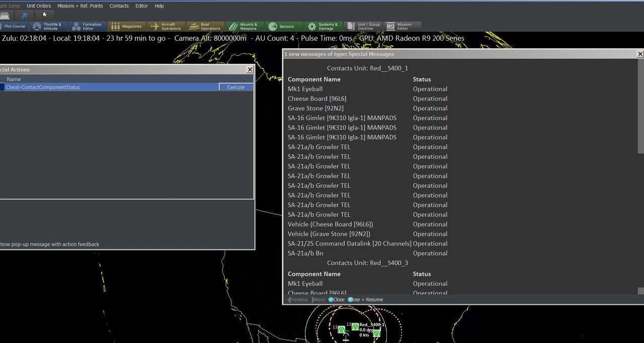Viewport: 644px width, 343px height.
Task: Click the Close button in messages window
Action: (337, 300)
